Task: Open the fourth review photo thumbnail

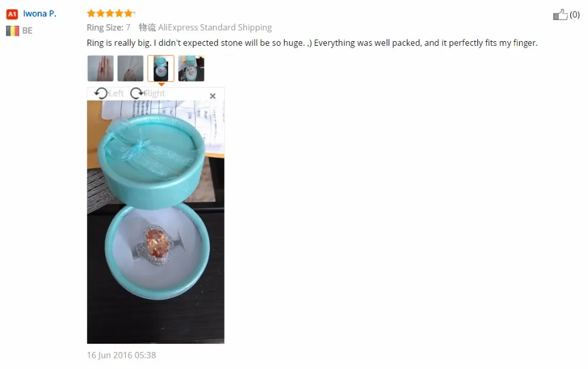Action: coord(191,68)
